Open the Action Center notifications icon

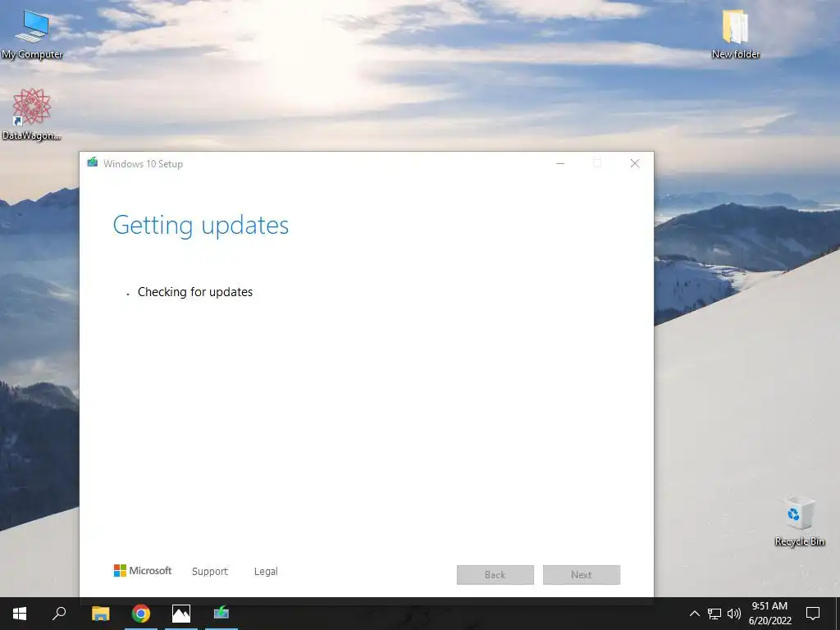click(x=813, y=614)
